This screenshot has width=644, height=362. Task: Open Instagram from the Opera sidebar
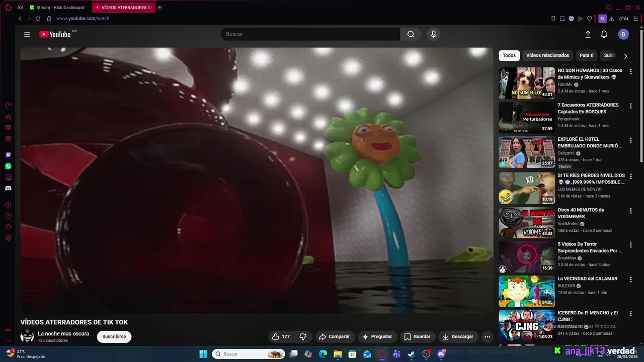pyautogui.click(x=8, y=177)
